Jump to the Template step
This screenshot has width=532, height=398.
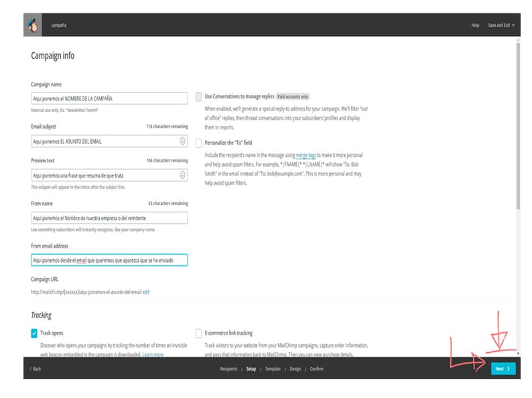[x=273, y=369]
